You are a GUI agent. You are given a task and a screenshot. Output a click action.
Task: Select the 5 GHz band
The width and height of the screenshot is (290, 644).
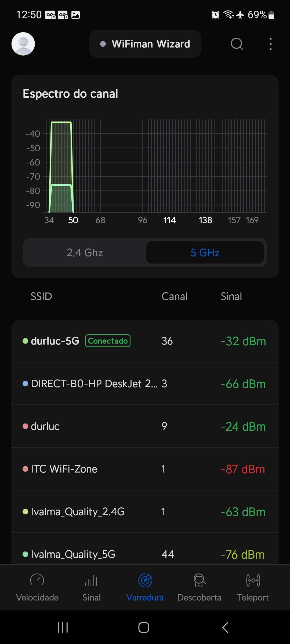[205, 253]
